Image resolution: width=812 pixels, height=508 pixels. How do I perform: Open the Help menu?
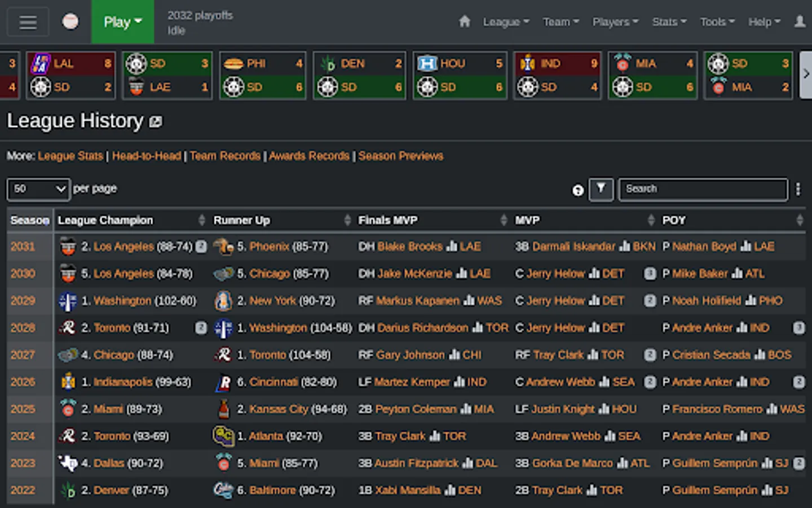click(764, 22)
